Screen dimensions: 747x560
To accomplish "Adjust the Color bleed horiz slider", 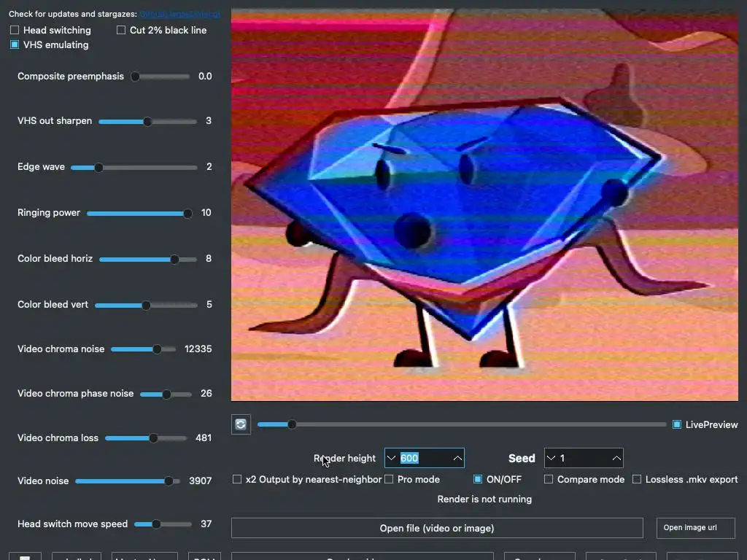I will [147, 260].
